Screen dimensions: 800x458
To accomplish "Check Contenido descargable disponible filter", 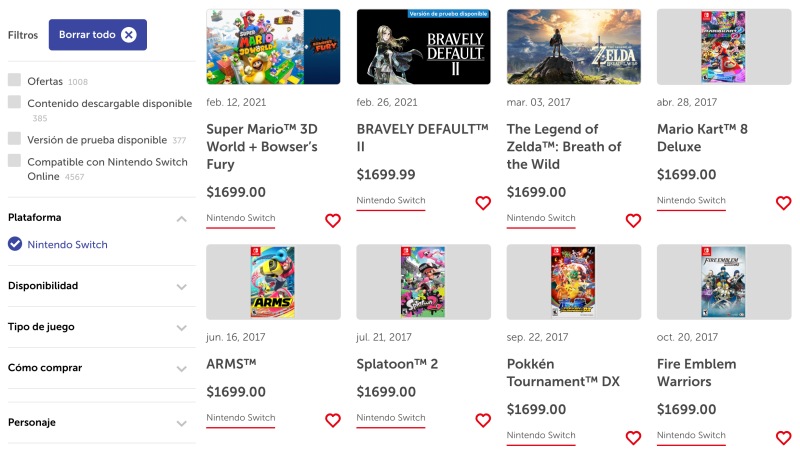I will [14, 102].
